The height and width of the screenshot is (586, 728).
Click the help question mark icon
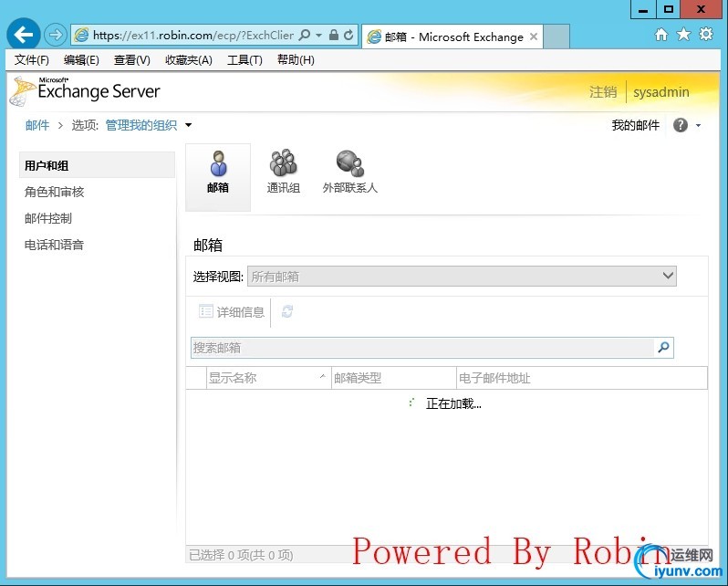[681, 125]
